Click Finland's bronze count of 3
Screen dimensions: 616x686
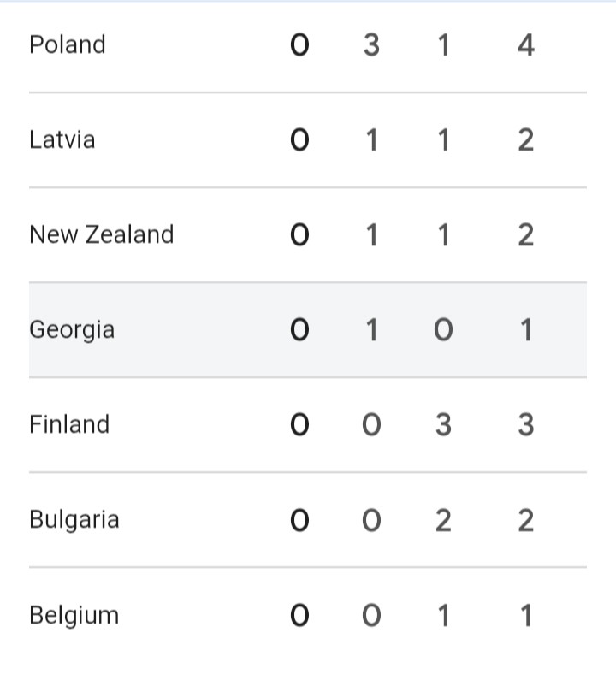coord(442,425)
